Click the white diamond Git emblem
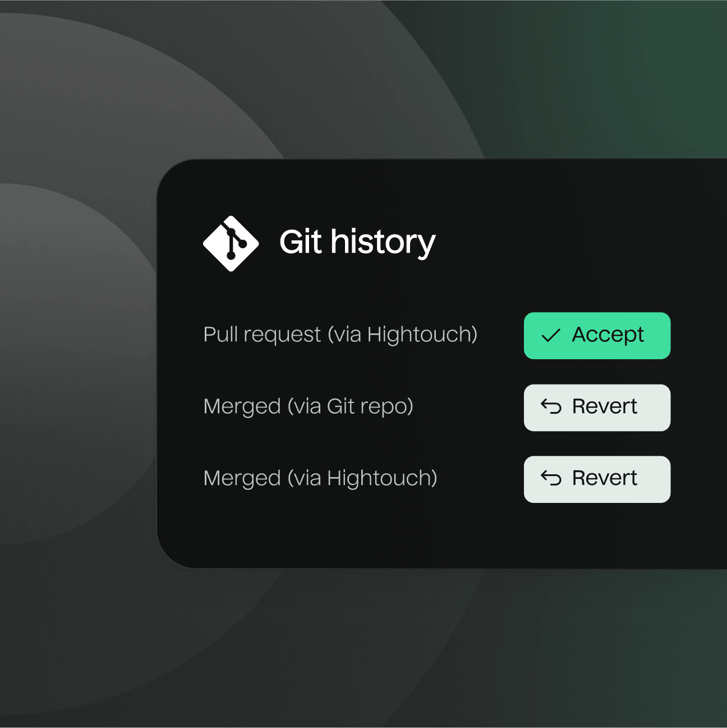This screenshot has height=728, width=727. [230, 242]
